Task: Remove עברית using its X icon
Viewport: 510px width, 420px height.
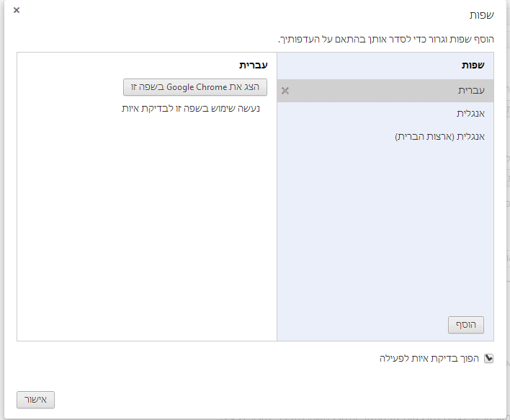Action: point(285,91)
